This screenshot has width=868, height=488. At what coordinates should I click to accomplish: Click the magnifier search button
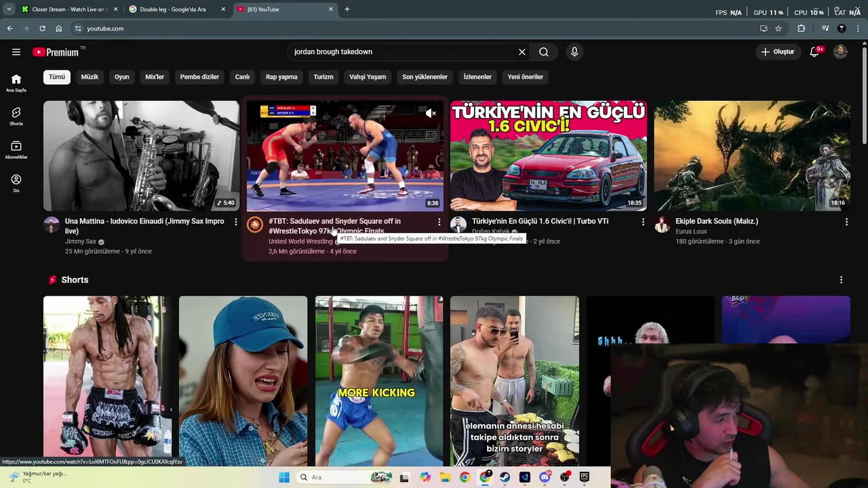(544, 52)
